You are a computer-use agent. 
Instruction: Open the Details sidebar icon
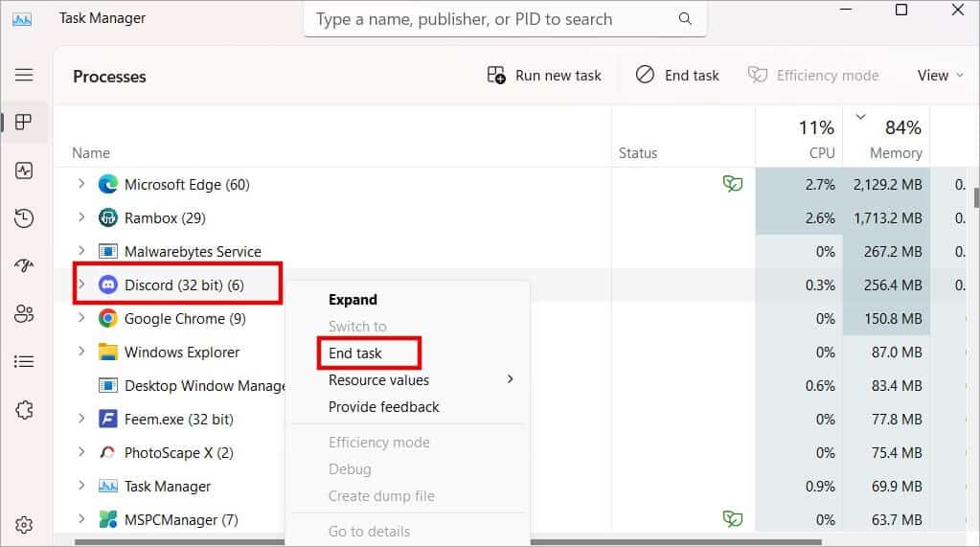coord(24,361)
